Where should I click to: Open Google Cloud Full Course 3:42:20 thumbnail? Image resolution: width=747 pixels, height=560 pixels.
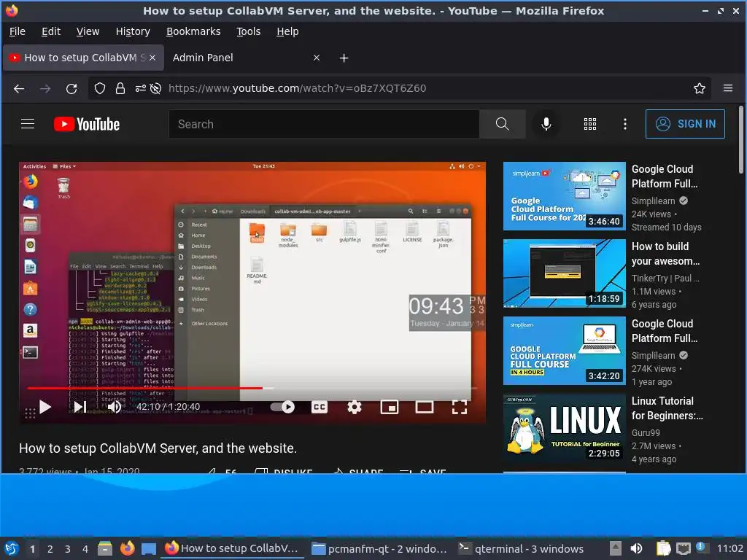564,351
